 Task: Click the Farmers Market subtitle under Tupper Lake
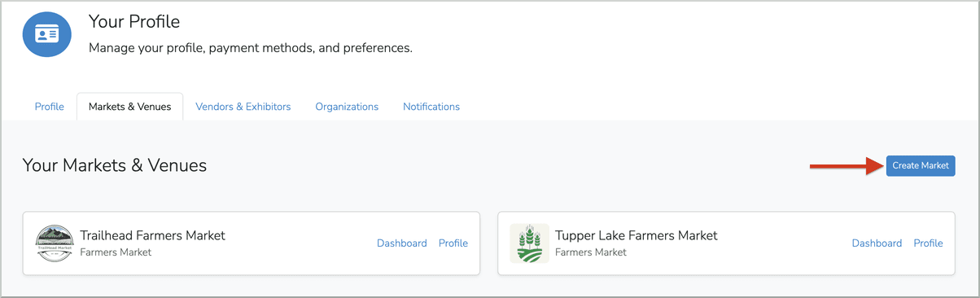point(591,252)
